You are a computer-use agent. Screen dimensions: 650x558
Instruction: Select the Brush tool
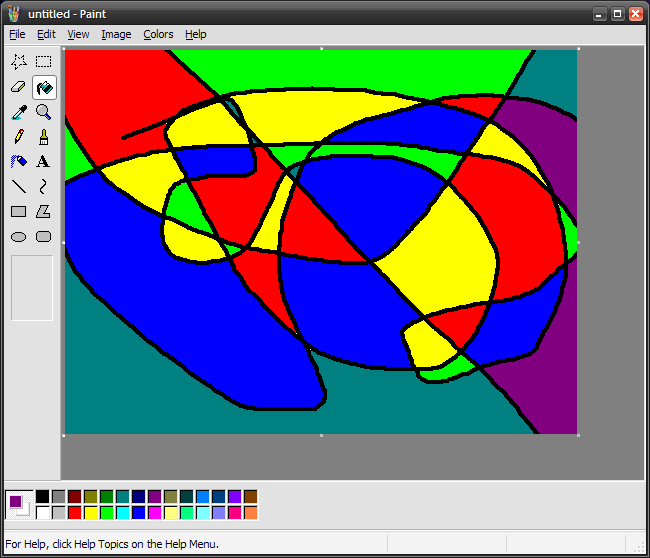[x=44, y=137]
